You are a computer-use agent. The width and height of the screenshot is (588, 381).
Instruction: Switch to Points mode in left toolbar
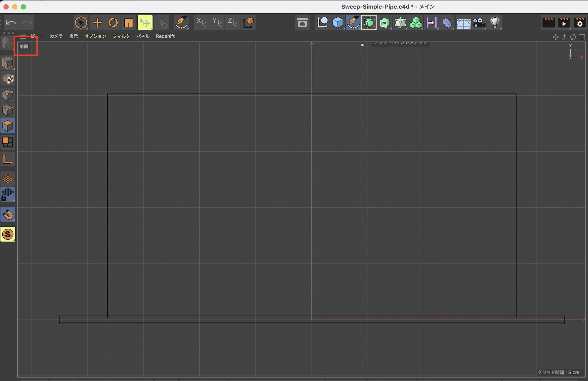(x=8, y=95)
